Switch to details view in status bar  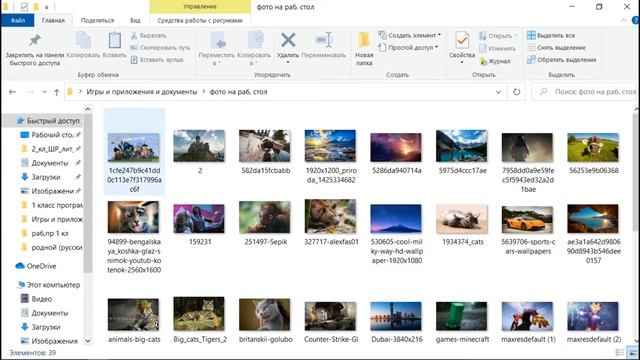click(x=620, y=353)
